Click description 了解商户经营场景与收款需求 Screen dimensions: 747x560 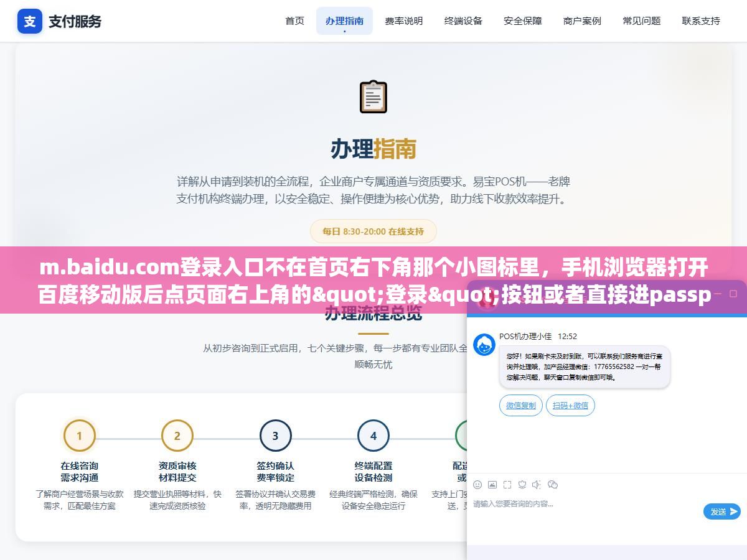[79, 500]
